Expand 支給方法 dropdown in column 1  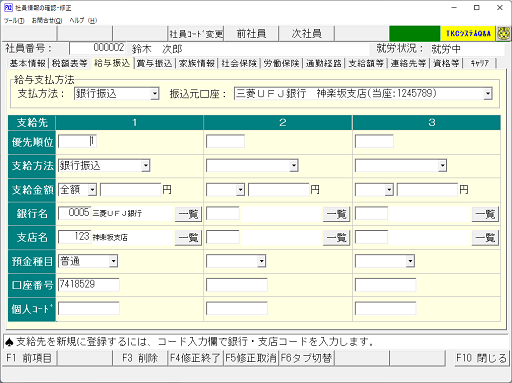[x=145, y=166]
